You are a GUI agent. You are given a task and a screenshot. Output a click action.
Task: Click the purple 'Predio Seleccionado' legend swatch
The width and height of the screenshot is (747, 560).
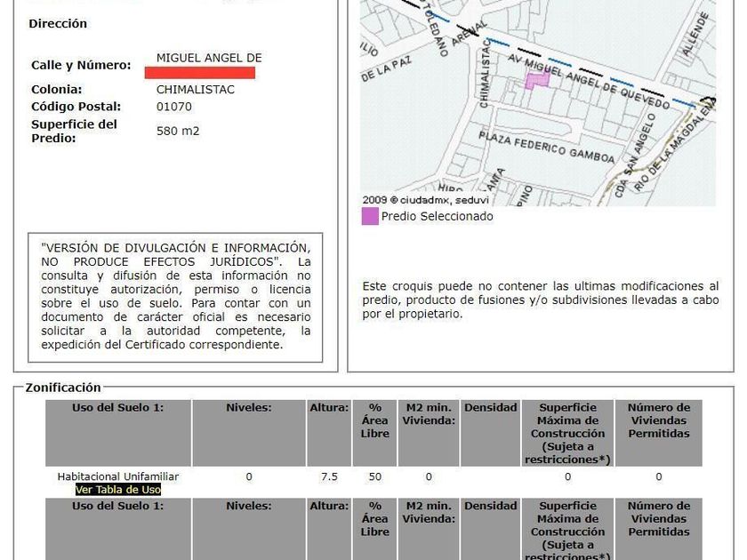370,216
